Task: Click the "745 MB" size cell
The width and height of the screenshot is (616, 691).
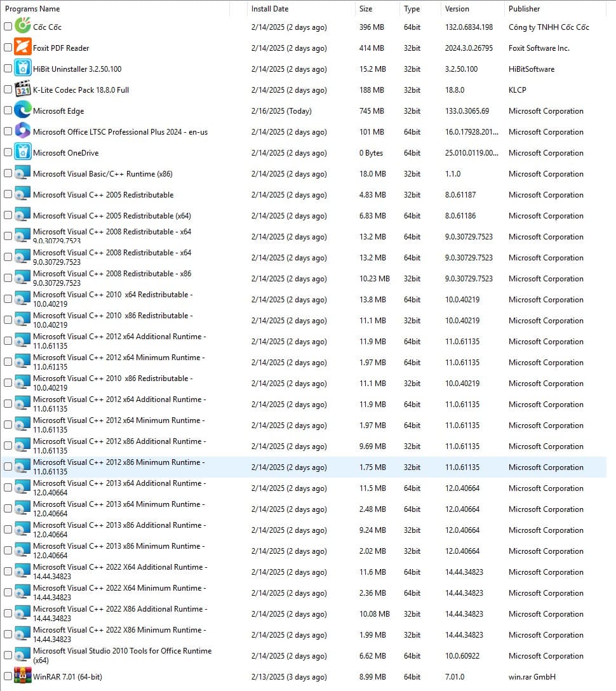Action: coord(372,111)
